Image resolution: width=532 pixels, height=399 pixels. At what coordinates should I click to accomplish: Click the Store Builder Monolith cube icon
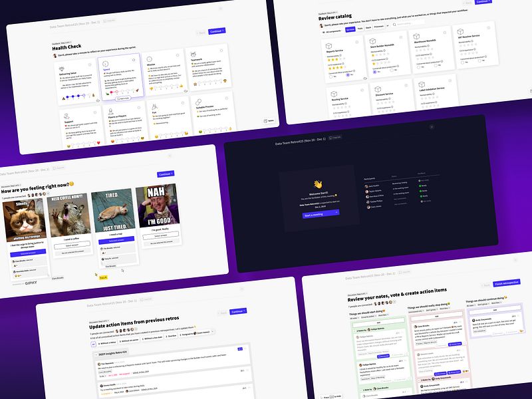click(372, 41)
